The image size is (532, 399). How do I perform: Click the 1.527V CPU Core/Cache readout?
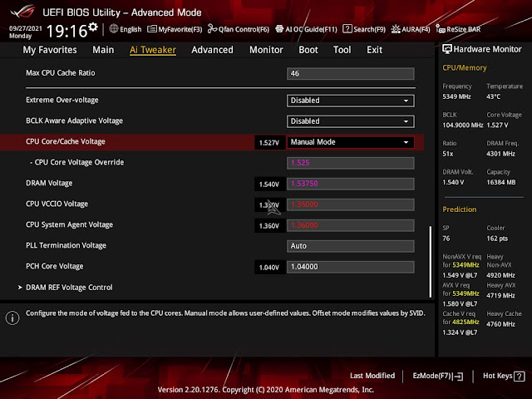click(x=269, y=142)
